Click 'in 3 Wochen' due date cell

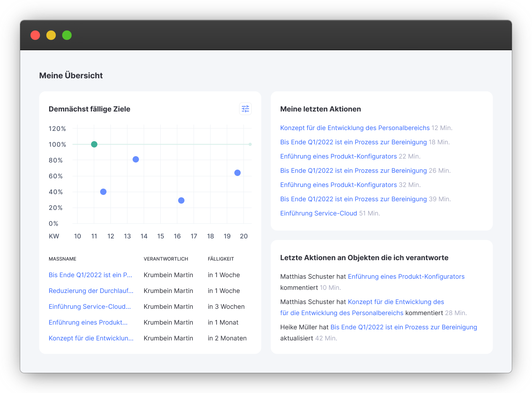pos(226,306)
